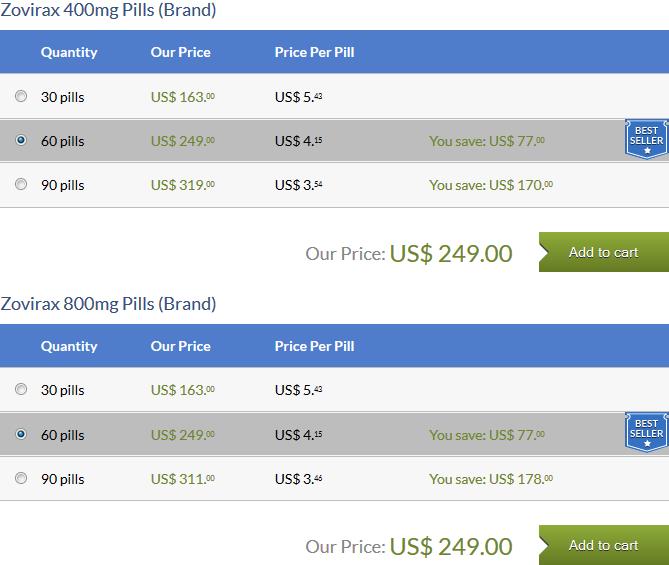Viewport: 669px width, 565px height.
Task: Add Zovirax 400mg to cart
Action: click(604, 252)
